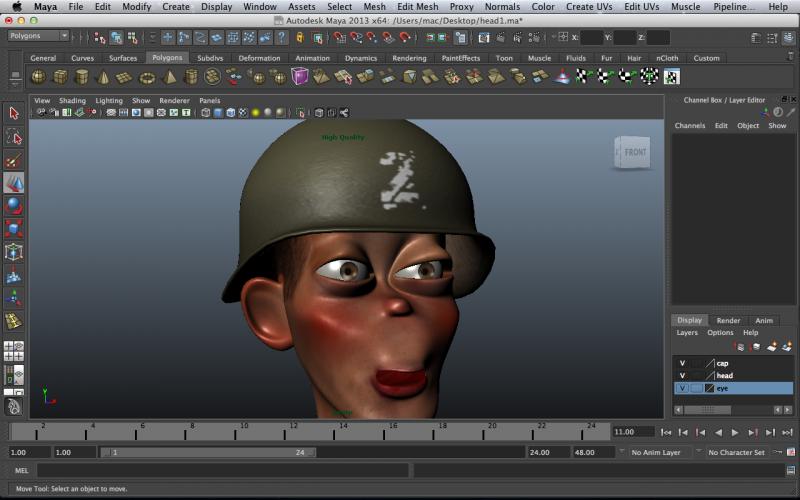Toggle visibility of the cap layer
The height and width of the screenshot is (500, 800).
(682, 363)
